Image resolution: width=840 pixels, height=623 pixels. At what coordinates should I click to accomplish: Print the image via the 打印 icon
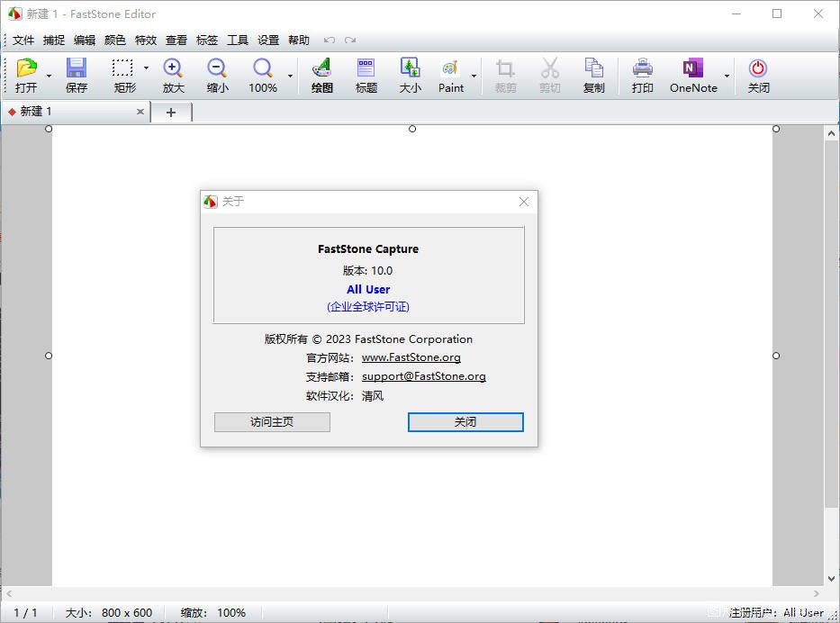coord(642,73)
